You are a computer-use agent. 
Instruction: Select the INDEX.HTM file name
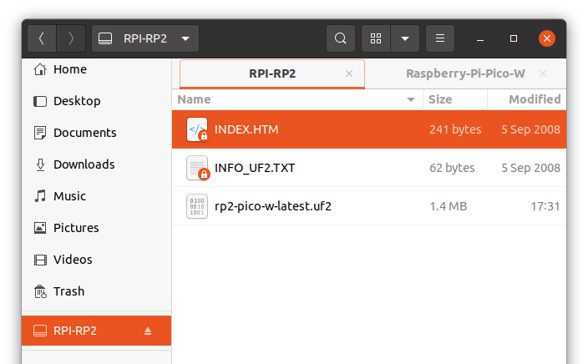[x=246, y=129]
